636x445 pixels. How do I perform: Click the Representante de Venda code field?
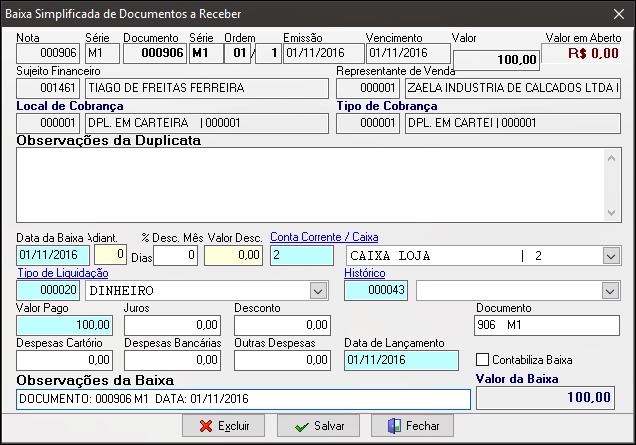point(368,88)
